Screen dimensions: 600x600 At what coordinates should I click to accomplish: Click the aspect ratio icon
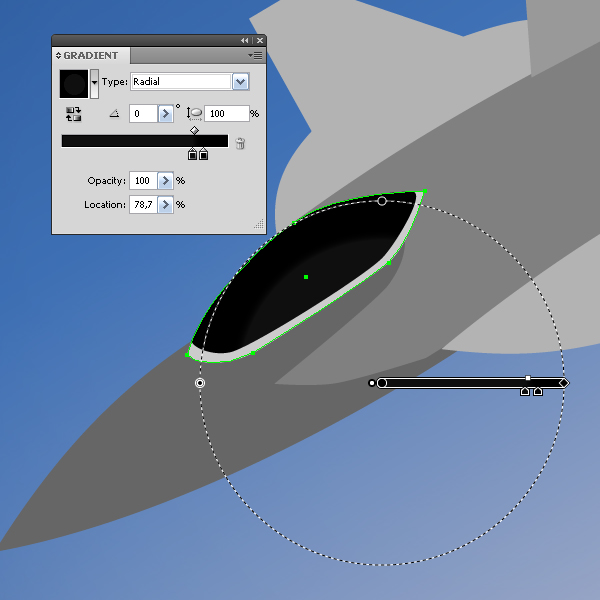pos(194,114)
